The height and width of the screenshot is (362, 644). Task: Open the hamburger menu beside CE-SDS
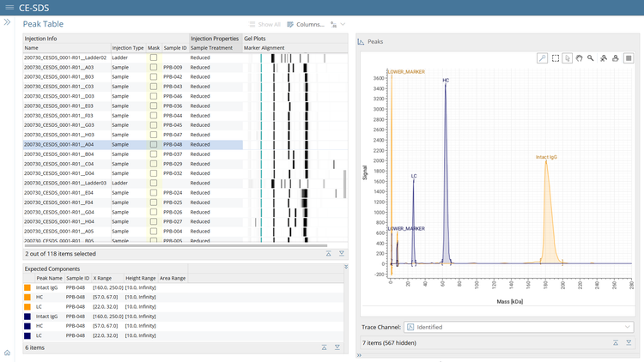[9, 8]
